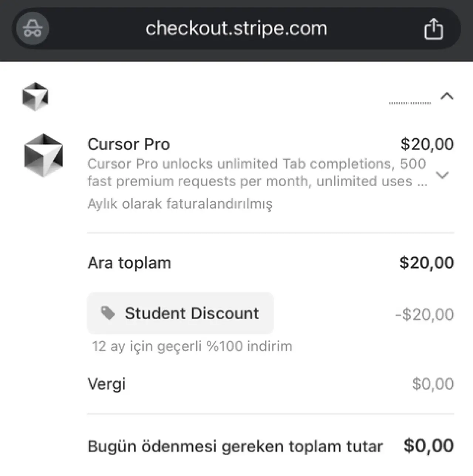Collapse order summary with the up chevron
Image resolution: width=473 pixels, height=476 pixels.
pos(447,96)
